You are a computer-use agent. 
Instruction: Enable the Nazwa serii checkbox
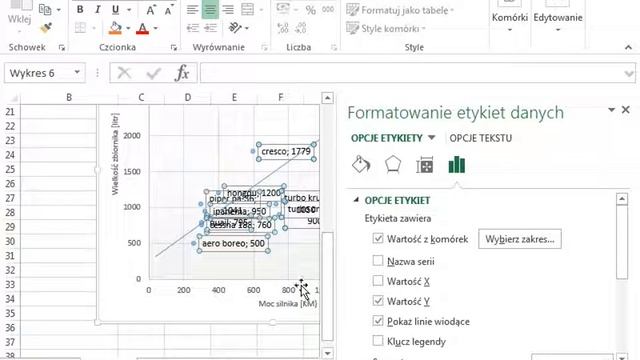pyautogui.click(x=378, y=260)
